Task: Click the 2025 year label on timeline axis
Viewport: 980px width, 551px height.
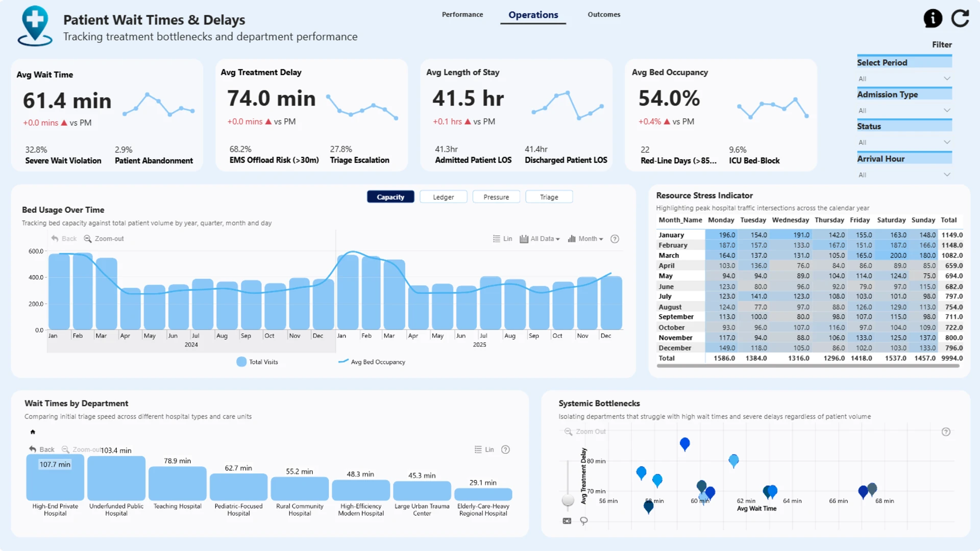Action: coord(479,345)
